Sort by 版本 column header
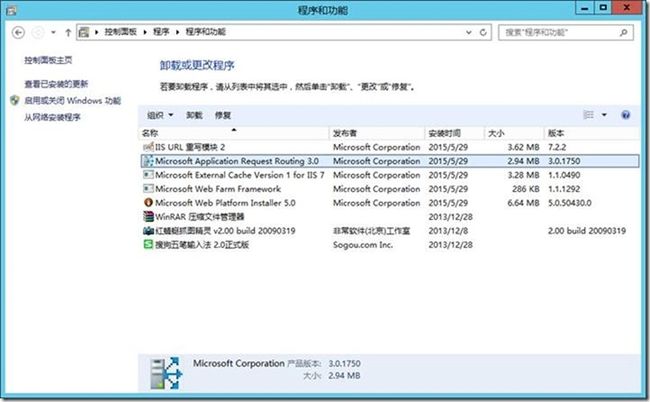The height and width of the screenshot is (402, 650). point(591,133)
